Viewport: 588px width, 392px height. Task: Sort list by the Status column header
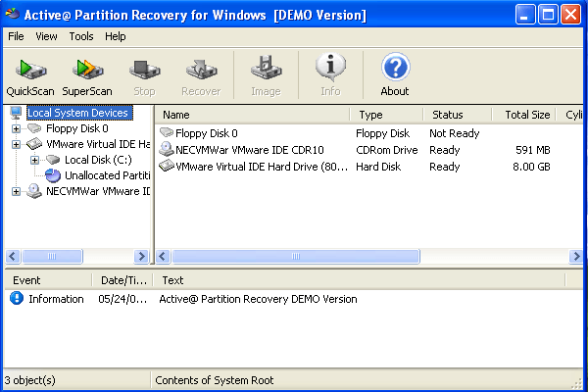click(458, 115)
